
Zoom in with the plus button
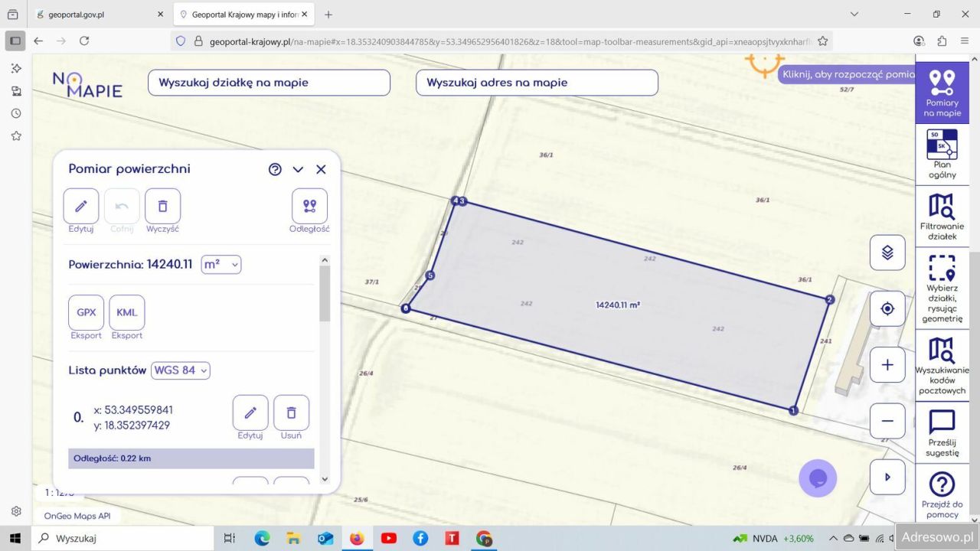coord(887,365)
